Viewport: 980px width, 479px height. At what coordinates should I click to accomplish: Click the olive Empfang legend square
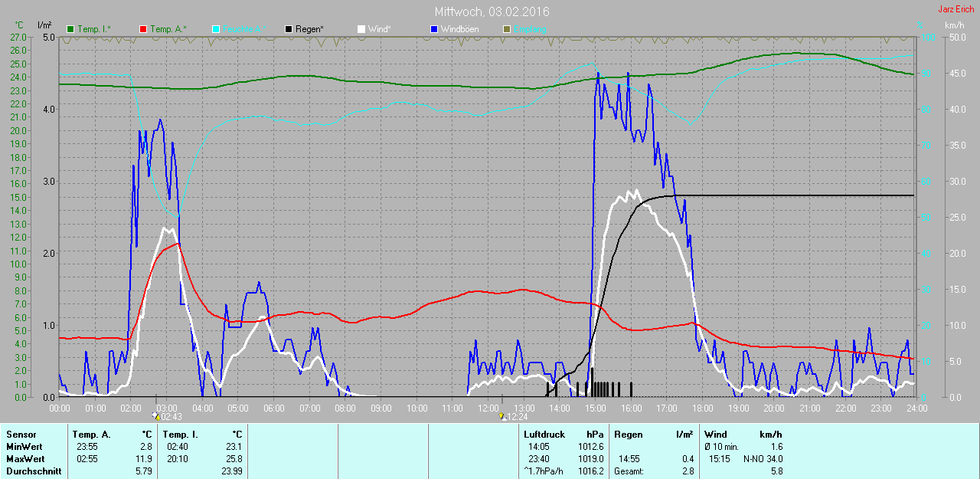pyautogui.click(x=507, y=29)
